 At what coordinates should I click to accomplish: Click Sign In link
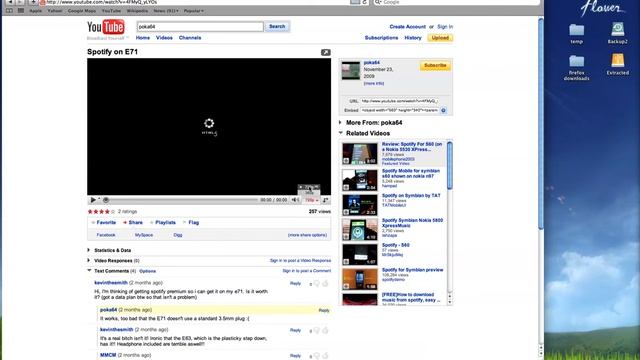tap(445, 27)
